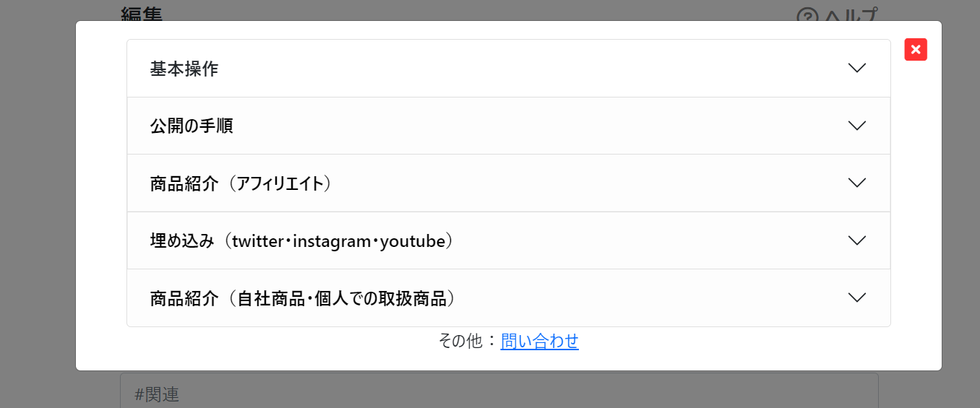Expand the 基本操作 accordion section
The image size is (980, 408).
[509, 69]
